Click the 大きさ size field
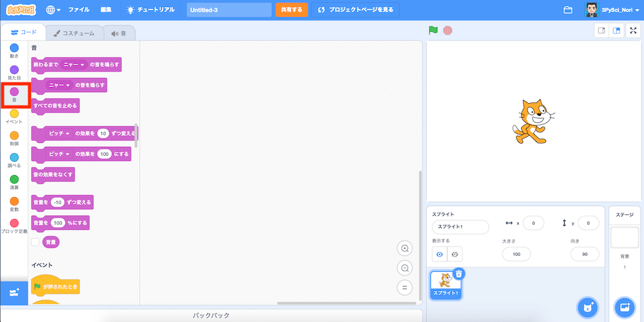This screenshot has height=322, width=644. [x=516, y=254]
